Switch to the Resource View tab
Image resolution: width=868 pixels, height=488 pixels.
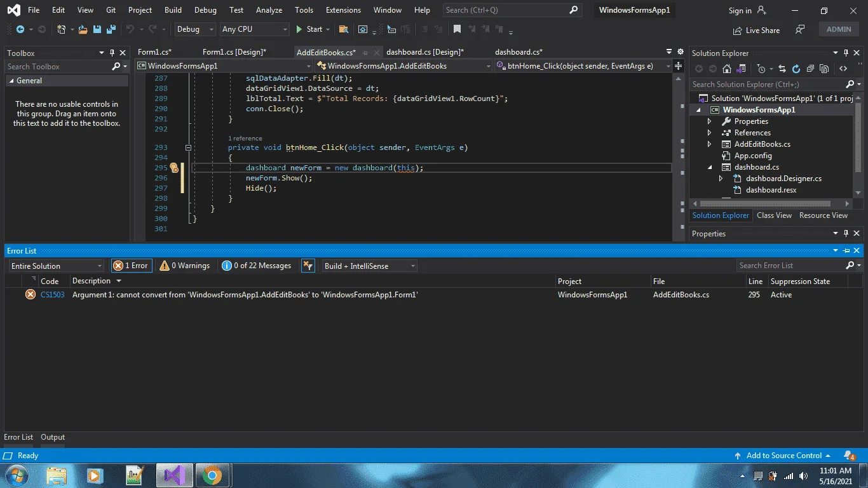[824, 215]
